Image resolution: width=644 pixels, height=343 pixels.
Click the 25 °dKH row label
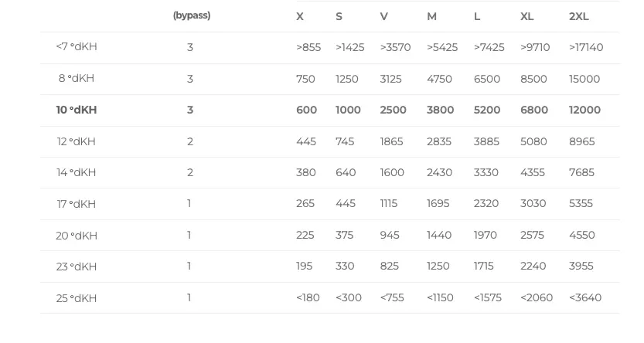77,298
